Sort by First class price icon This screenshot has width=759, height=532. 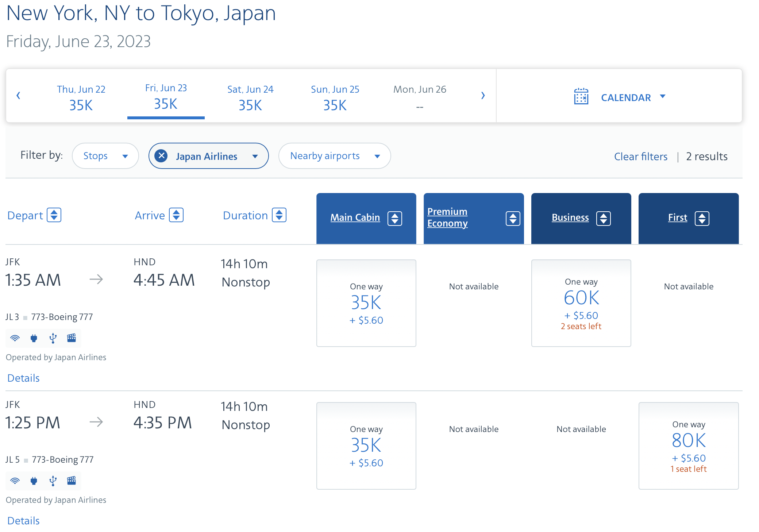[x=702, y=218]
